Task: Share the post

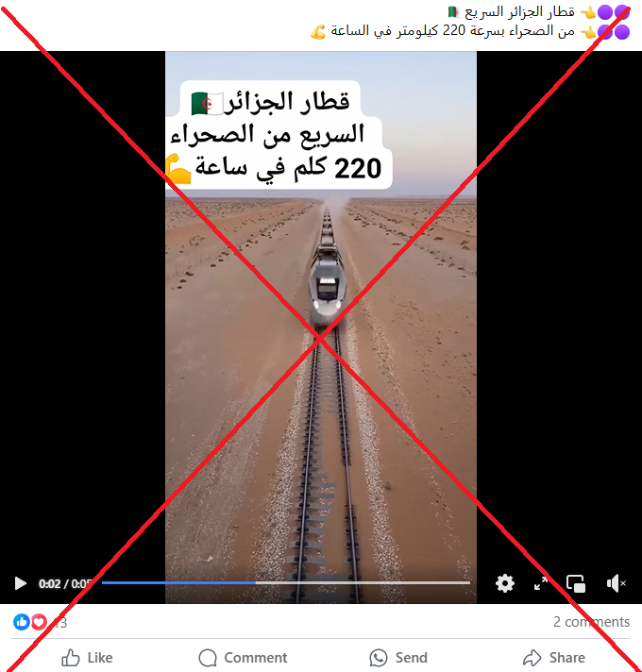Action: point(553,658)
